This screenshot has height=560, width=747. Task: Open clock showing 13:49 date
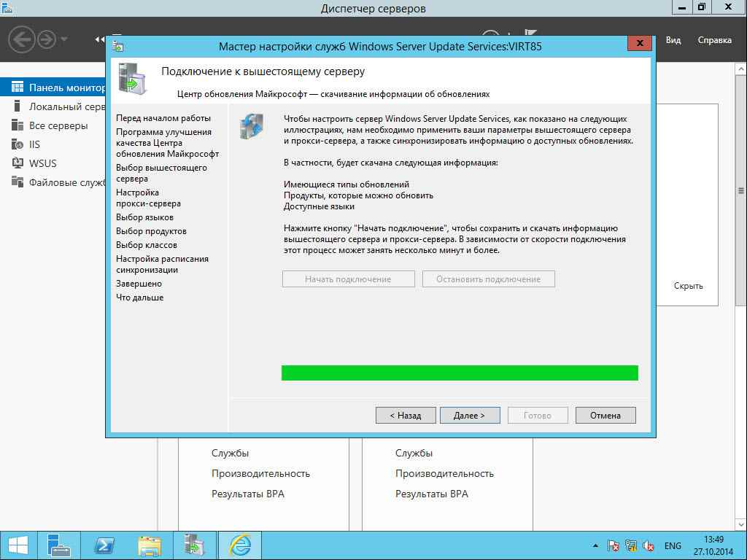click(x=713, y=545)
